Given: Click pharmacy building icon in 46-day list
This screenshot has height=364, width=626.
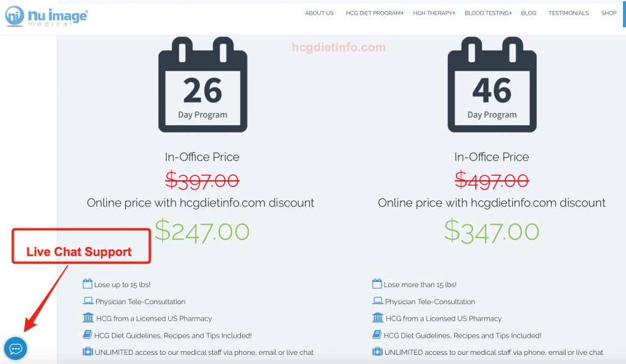Looking at the screenshot, I should click(377, 318).
